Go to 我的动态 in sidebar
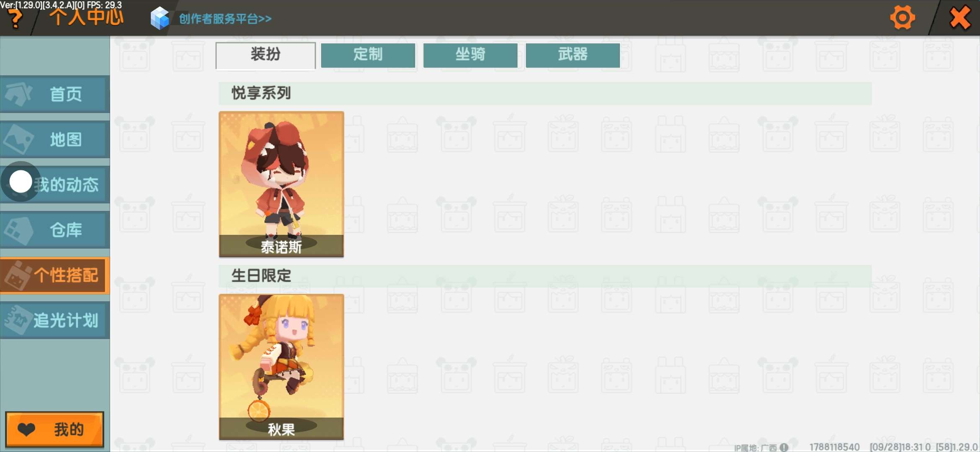Screen dimensions: 980x452 point(55,185)
